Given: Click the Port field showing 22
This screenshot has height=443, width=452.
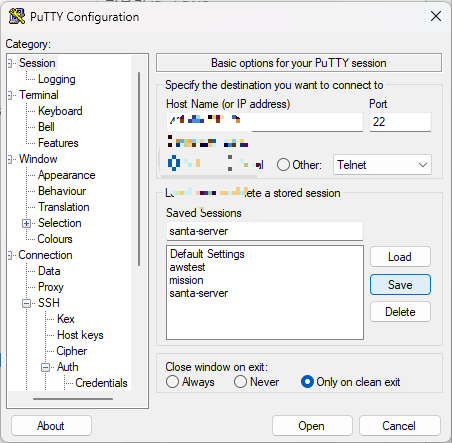Looking at the screenshot, I should tap(400, 122).
